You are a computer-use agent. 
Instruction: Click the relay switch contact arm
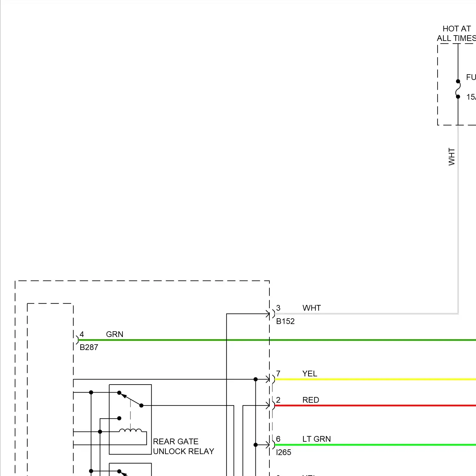pos(130,399)
